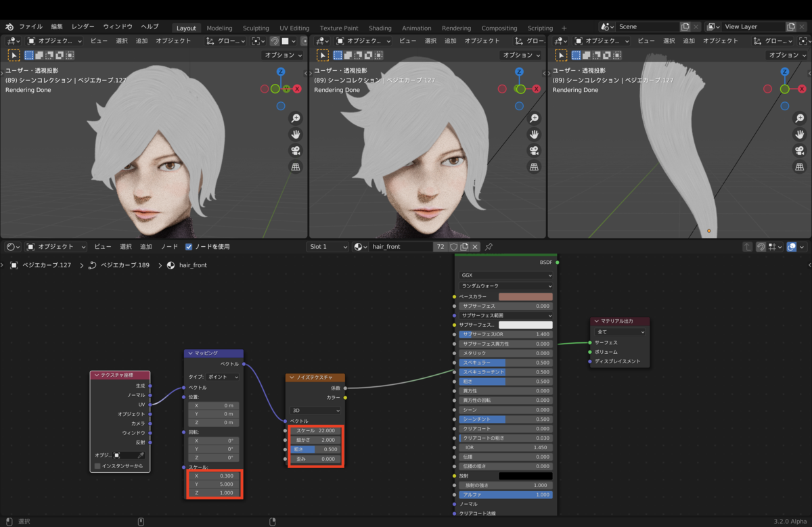Choose the new selection mode in the left viewport
This screenshot has width=812, height=527.
[29, 55]
